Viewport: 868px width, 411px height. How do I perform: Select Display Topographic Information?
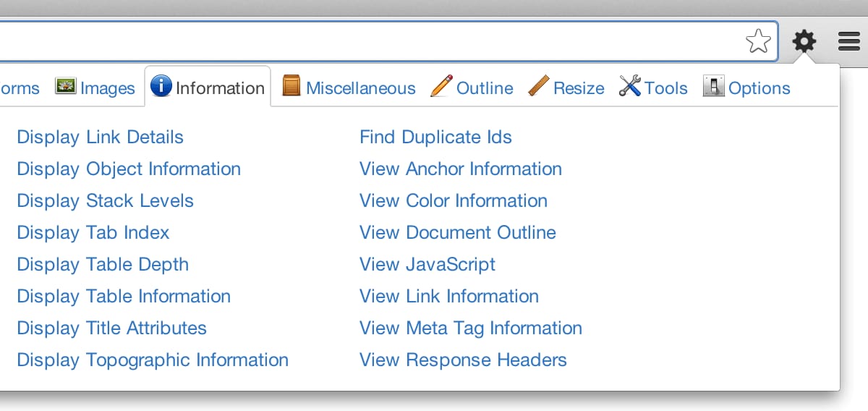tap(153, 360)
